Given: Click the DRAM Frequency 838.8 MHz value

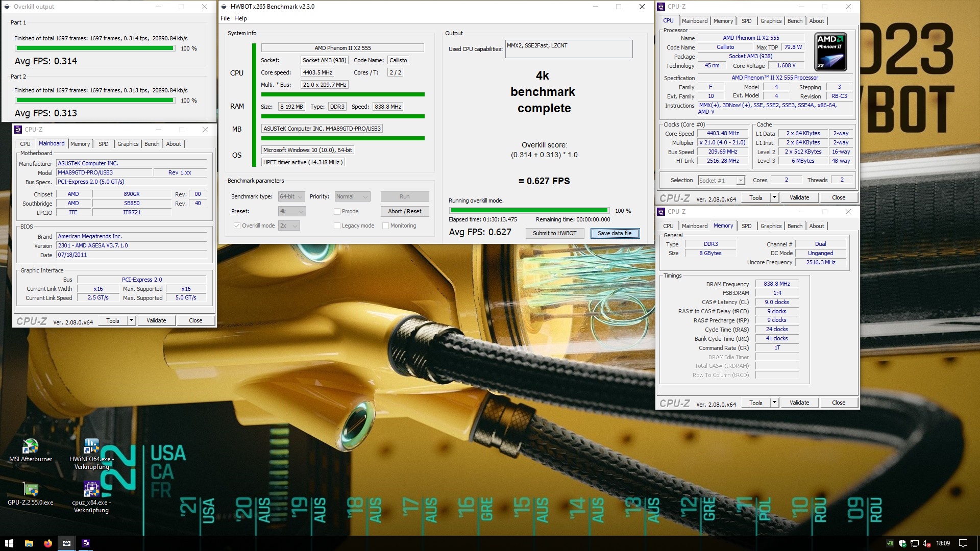Looking at the screenshot, I should coord(776,284).
